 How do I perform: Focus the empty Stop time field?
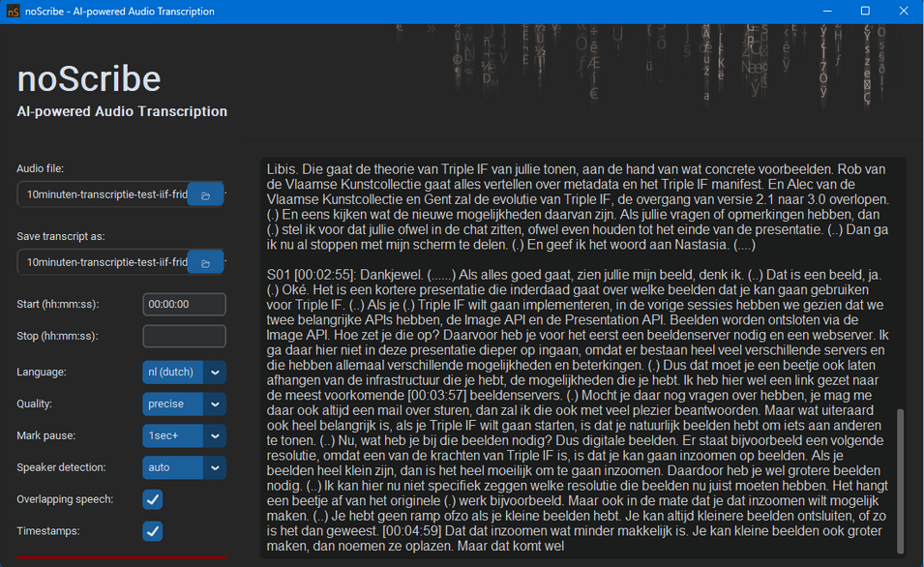coord(184,337)
